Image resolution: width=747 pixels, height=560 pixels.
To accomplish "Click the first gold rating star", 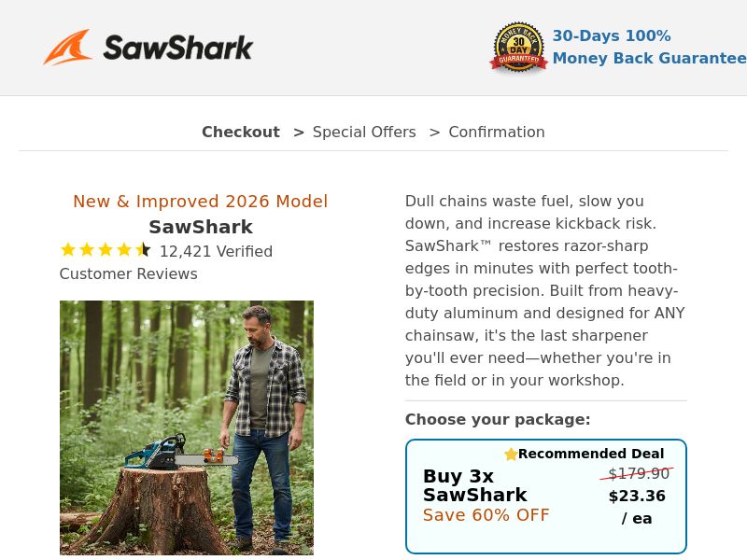I will pyautogui.click(x=68, y=249).
